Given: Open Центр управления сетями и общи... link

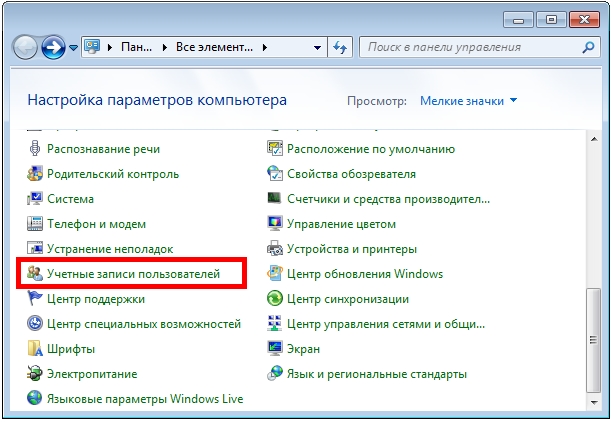Looking at the screenshot, I should pos(386,324).
